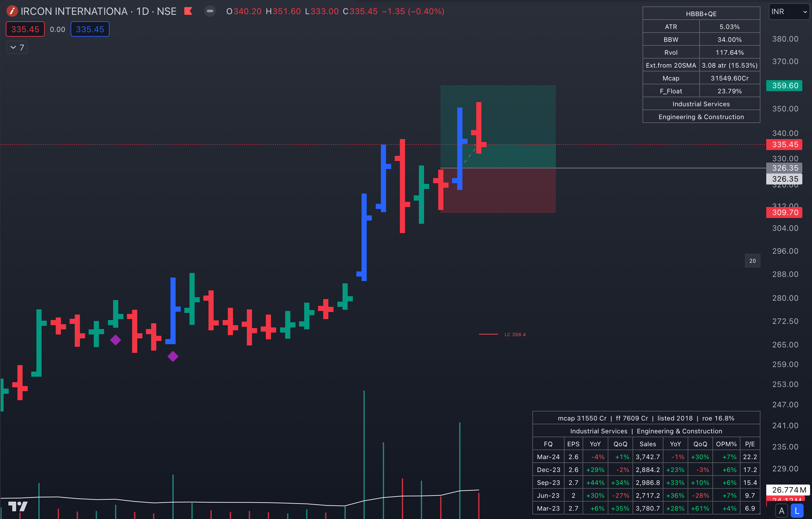Toggle log scale with the L button
This screenshot has width=812, height=519.
(797, 511)
